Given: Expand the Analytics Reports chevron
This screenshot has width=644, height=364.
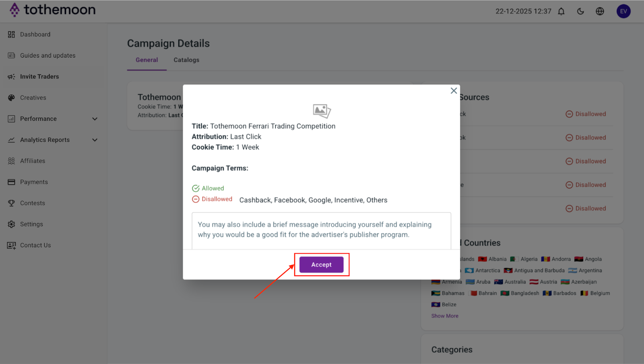Looking at the screenshot, I should 95,140.
